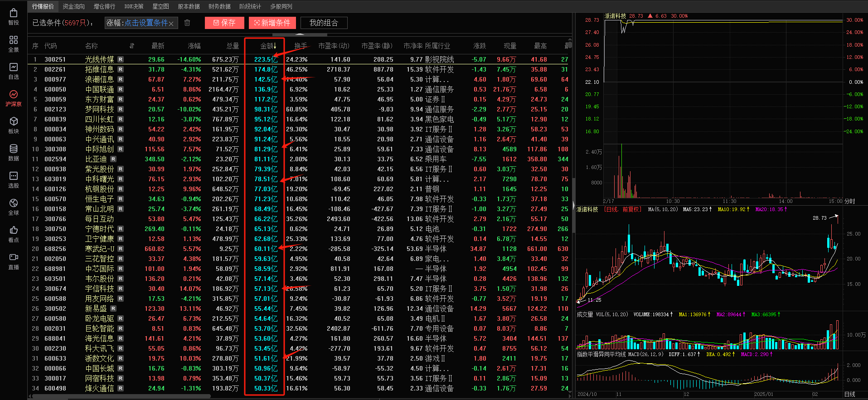Image resolution: width=868 pixels, height=400 pixels.
Task: Open the 数据 data sidebar icon
Action: coord(14,152)
